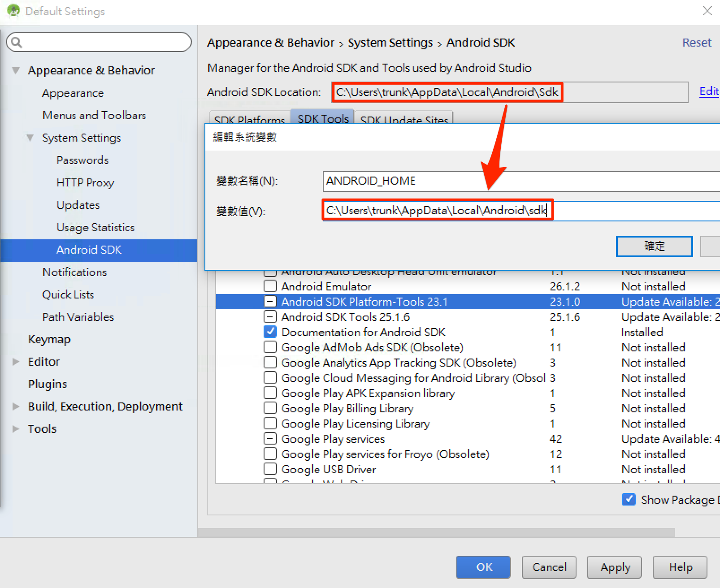Click the search magnifier icon in settings

tap(17, 43)
